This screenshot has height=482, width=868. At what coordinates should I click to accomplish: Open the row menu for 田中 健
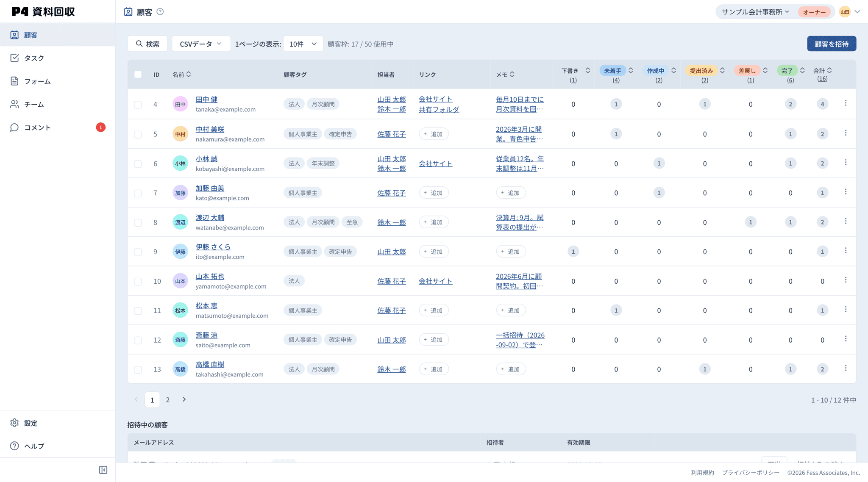coord(846,103)
